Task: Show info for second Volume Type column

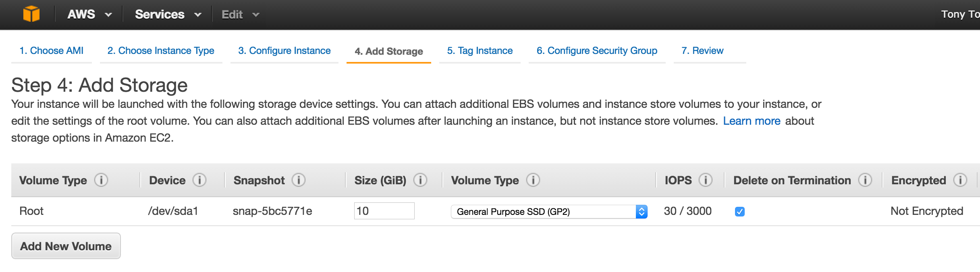Action: (533, 180)
